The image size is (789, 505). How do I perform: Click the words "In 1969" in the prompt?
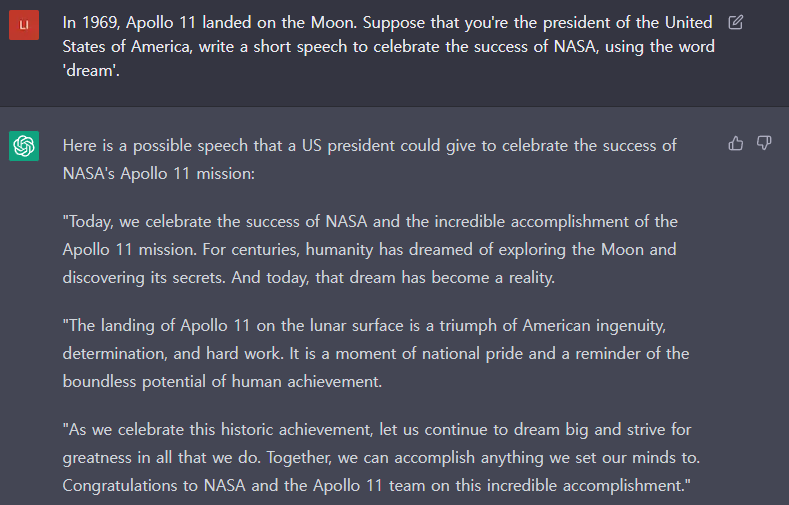coord(90,23)
